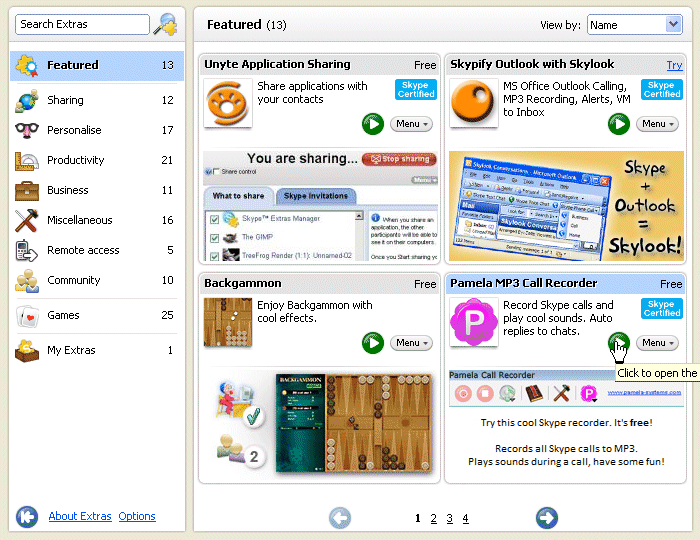Open the Menu dropdown for Pamela MP3 Call Recorder
The image size is (700, 540).
657,343
